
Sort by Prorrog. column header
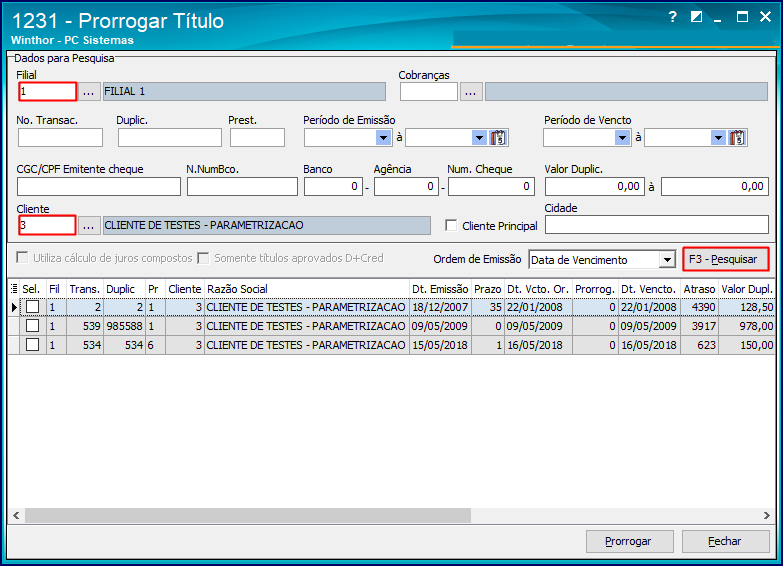pos(595,289)
